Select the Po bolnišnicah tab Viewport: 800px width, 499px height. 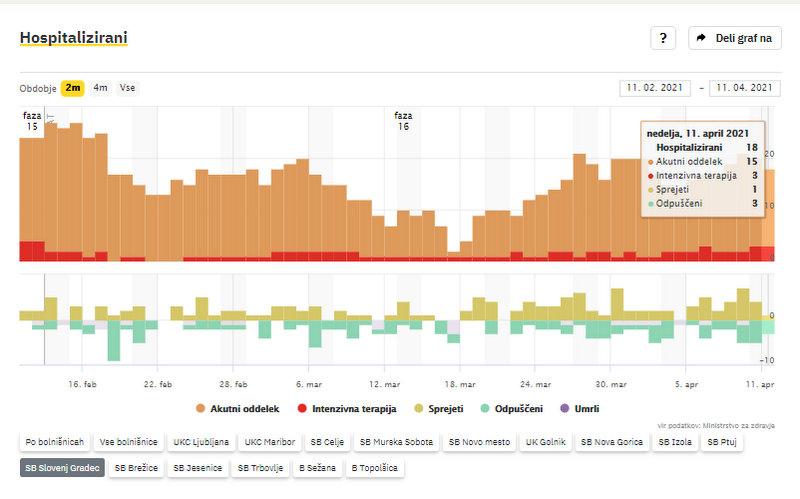coord(54,441)
